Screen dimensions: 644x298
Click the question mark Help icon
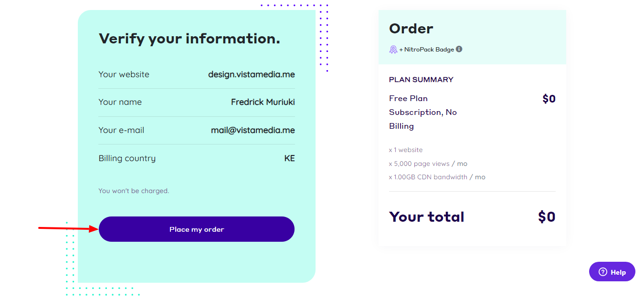[x=603, y=272]
